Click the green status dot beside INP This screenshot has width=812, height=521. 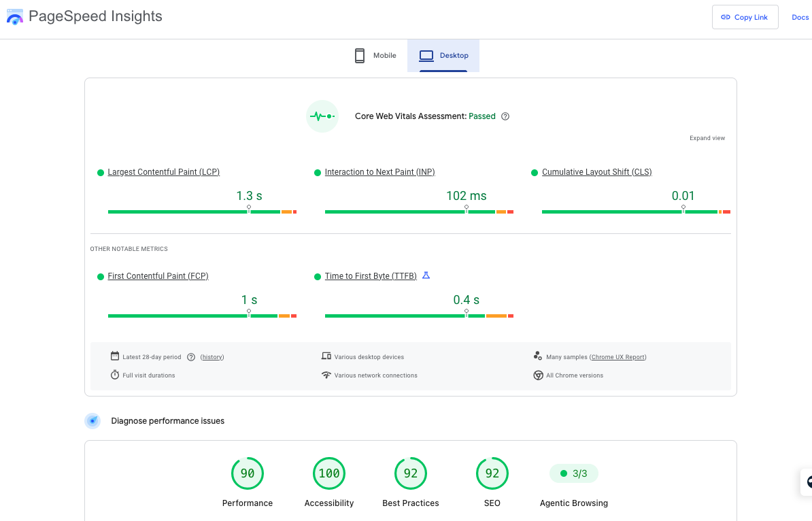[318, 173]
